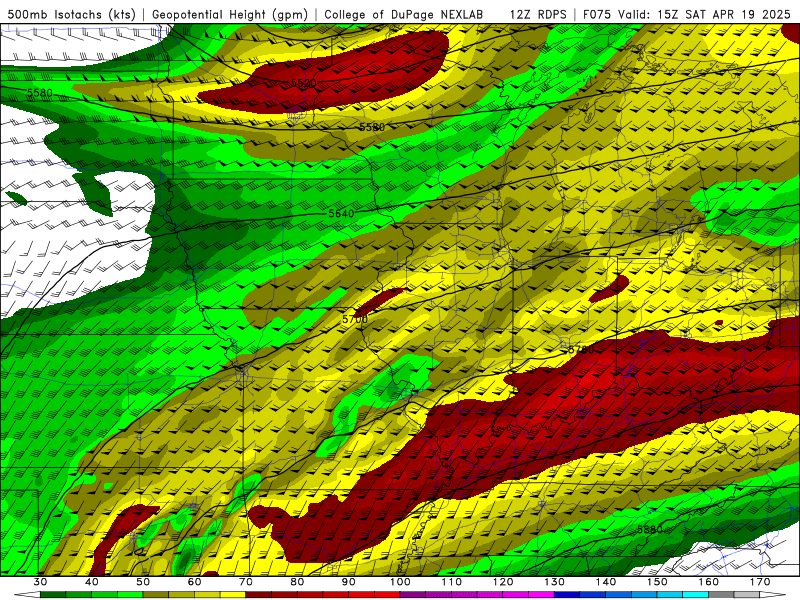Click the '120' value on the color scale

(503, 582)
